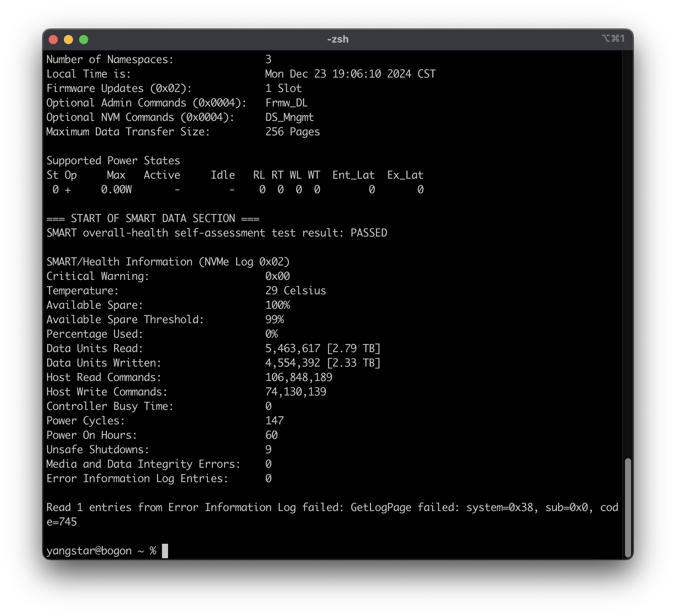This screenshot has height=616, width=676.
Task: Click the 'START OF SMART DATA SECTION' line
Action: (x=153, y=218)
